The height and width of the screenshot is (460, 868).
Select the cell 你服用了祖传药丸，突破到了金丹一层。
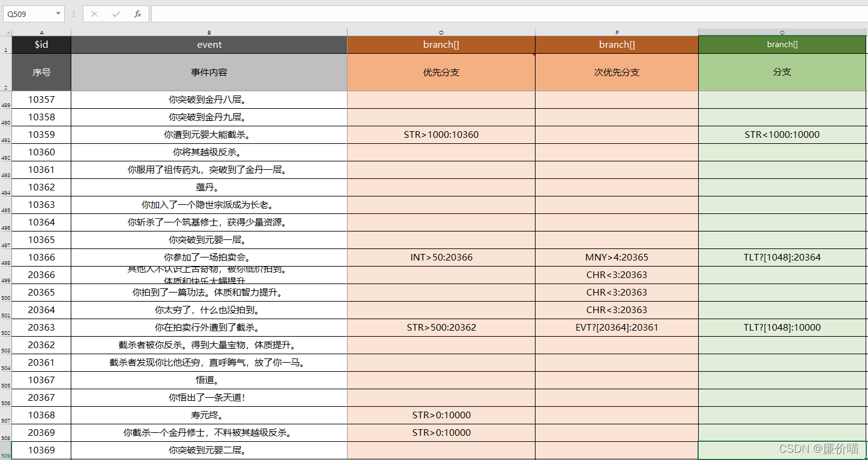click(x=209, y=170)
